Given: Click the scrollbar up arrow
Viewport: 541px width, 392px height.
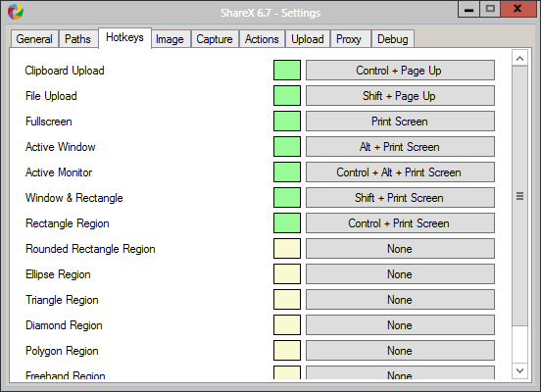Looking at the screenshot, I should pyautogui.click(x=520, y=58).
